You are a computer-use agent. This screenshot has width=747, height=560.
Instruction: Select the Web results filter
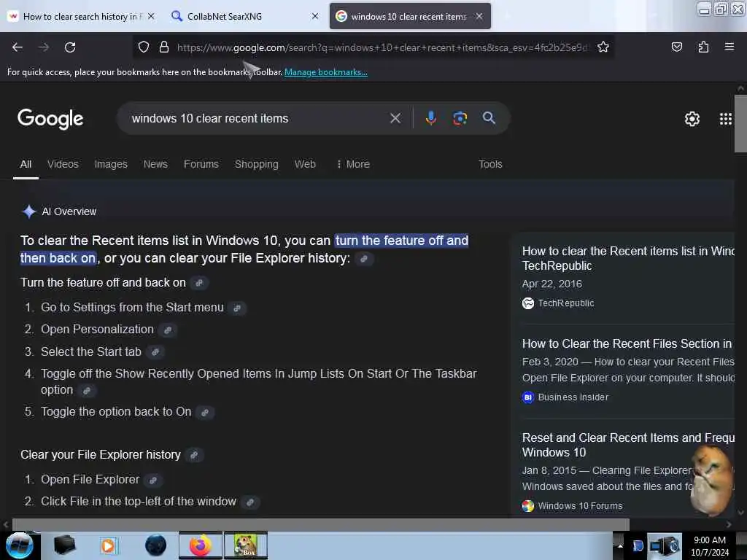click(305, 164)
